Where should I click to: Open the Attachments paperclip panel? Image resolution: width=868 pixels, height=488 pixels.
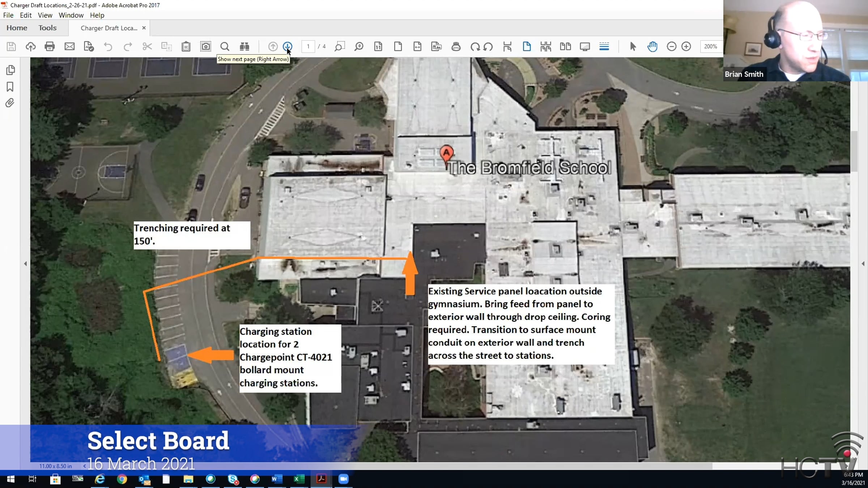point(10,103)
